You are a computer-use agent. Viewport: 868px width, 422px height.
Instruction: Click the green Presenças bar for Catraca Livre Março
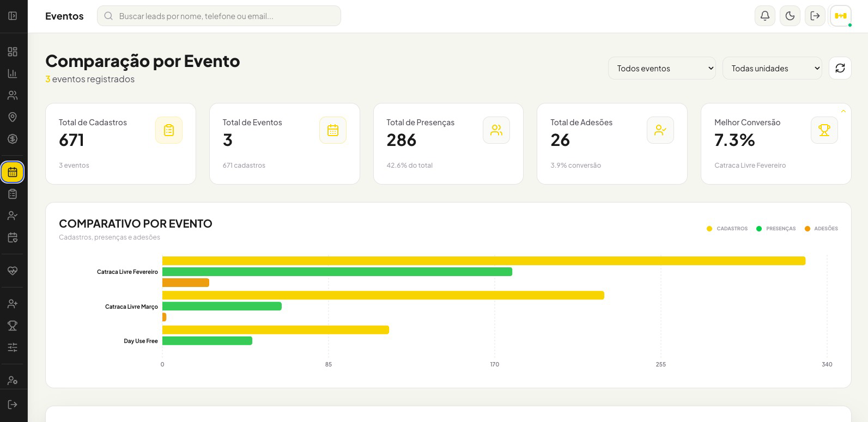(222, 306)
